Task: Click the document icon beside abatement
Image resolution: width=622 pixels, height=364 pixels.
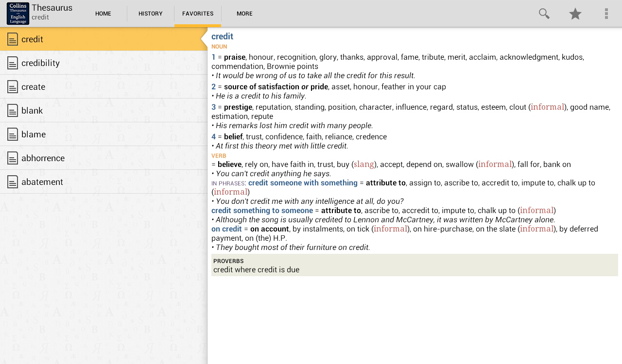Action: coord(13,182)
